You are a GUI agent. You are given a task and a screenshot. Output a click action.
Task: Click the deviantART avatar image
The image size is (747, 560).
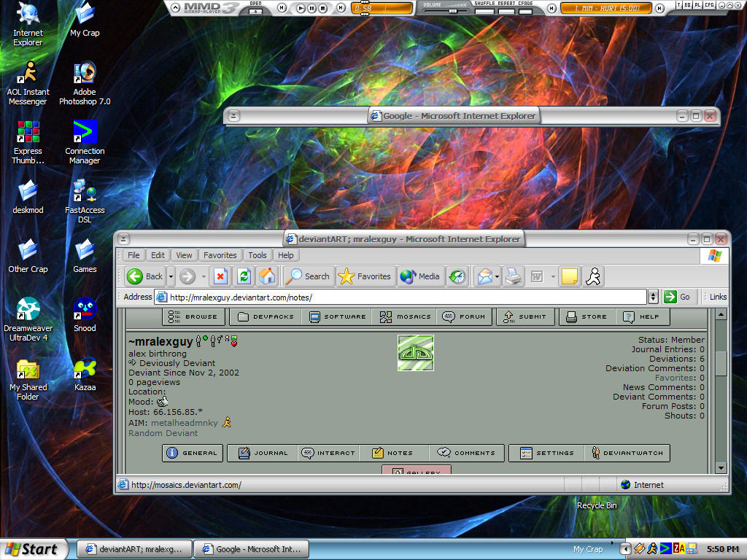(x=415, y=353)
